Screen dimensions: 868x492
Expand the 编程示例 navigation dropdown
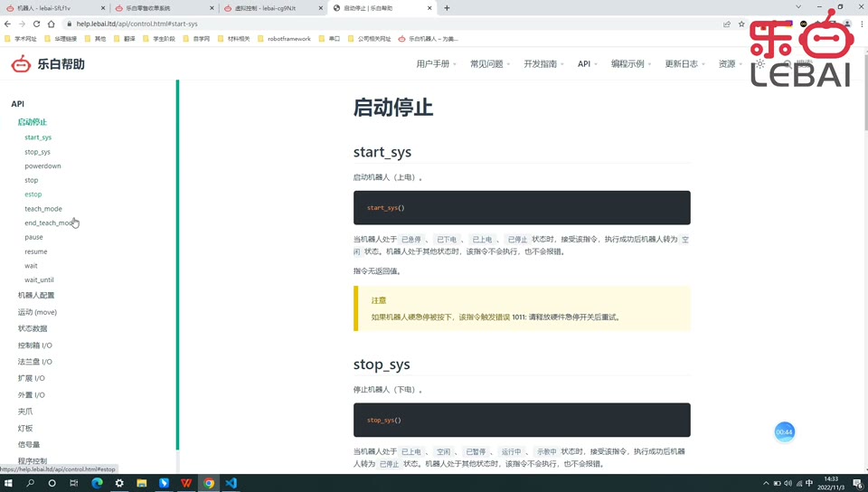631,63
